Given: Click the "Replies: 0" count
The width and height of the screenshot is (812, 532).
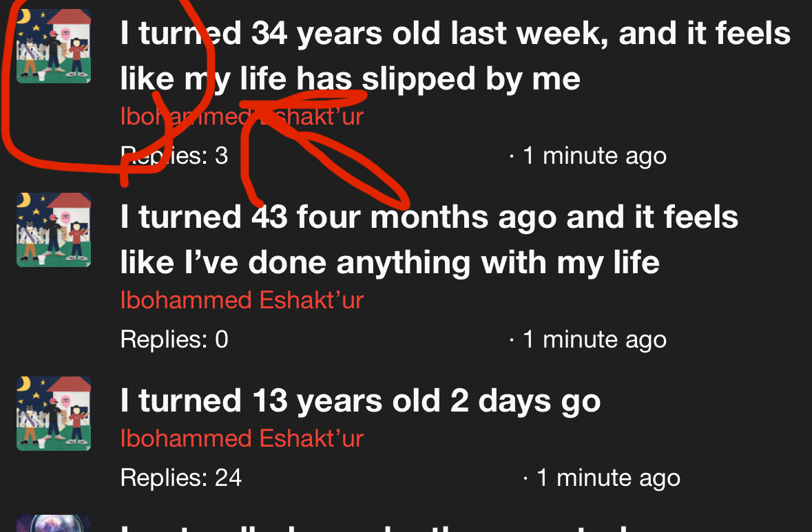Looking at the screenshot, I should (x=174, y=339).
